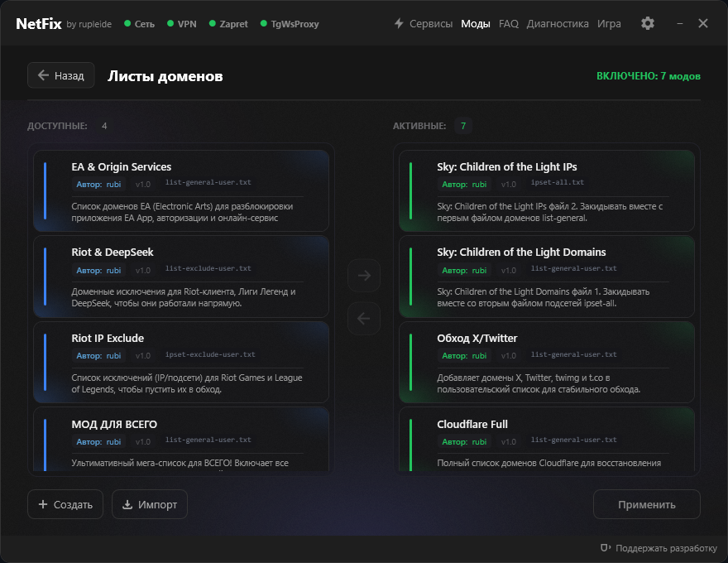Click the Создать button
The width and height of the screenshot is (728, 563).
pyautogui.click(x=65, y=504)
